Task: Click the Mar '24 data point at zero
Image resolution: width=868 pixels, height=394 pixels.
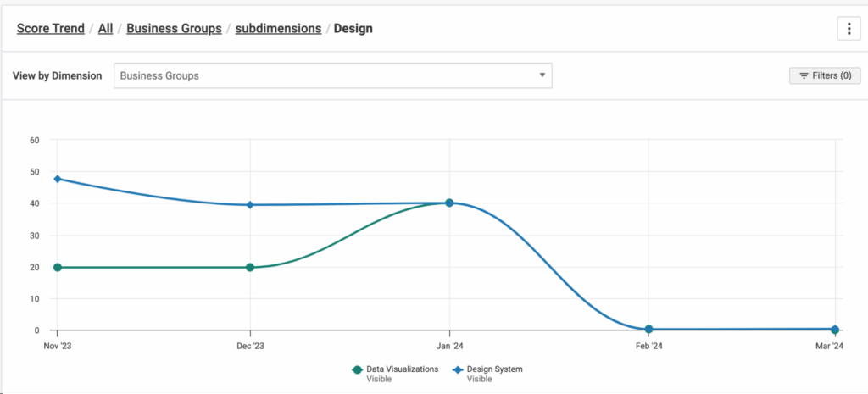Action: pyautogui.click(x=835, y=329)
